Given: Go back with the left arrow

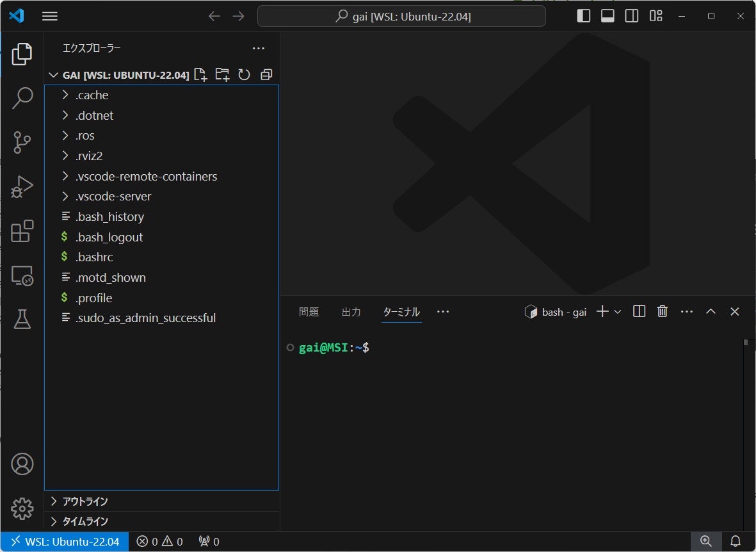Looking at the screenshot, I should [214, 17].
